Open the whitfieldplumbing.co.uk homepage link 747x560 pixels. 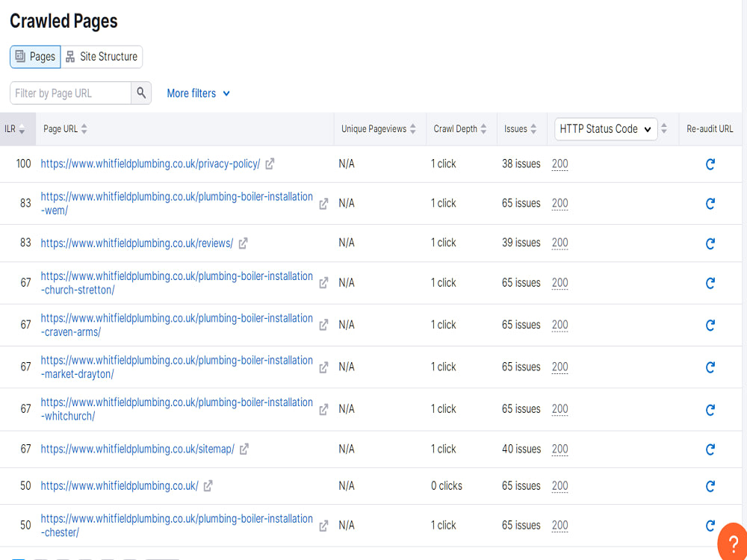point(120,486)
